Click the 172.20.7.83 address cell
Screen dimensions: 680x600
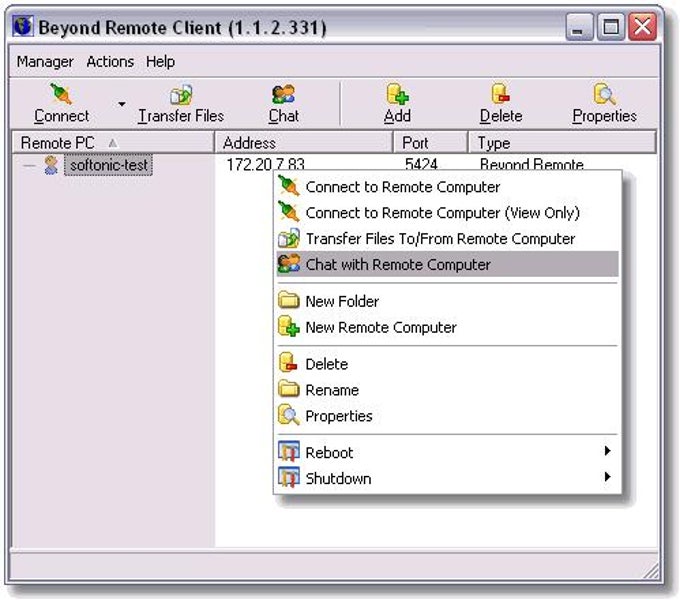(265, 164)
